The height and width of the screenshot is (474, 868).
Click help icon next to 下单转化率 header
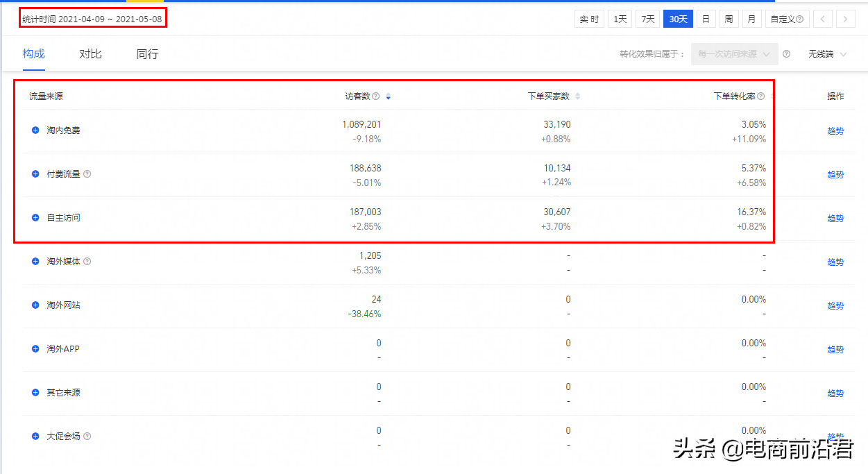761,96
